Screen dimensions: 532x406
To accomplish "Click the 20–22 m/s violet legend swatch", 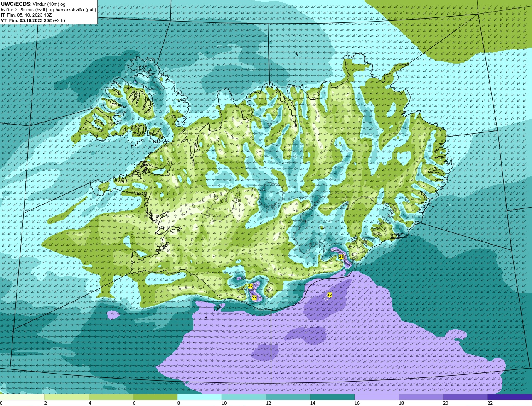I will click(x=465, y=397).
